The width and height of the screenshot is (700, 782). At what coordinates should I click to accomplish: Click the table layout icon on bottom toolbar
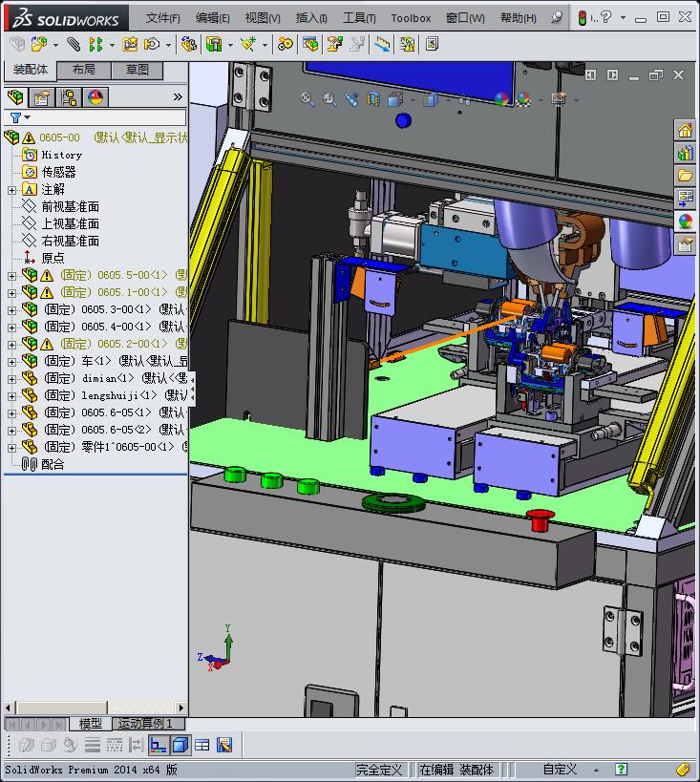click(202, 745)
